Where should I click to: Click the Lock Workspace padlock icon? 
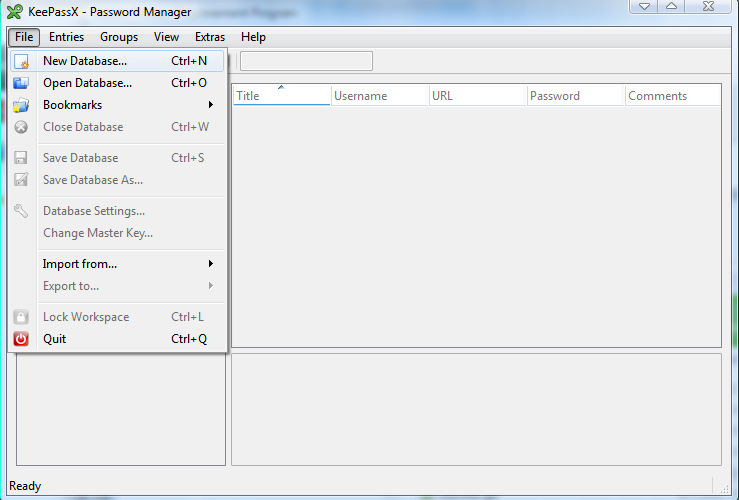pyautogui.click(x=21, y=317)
